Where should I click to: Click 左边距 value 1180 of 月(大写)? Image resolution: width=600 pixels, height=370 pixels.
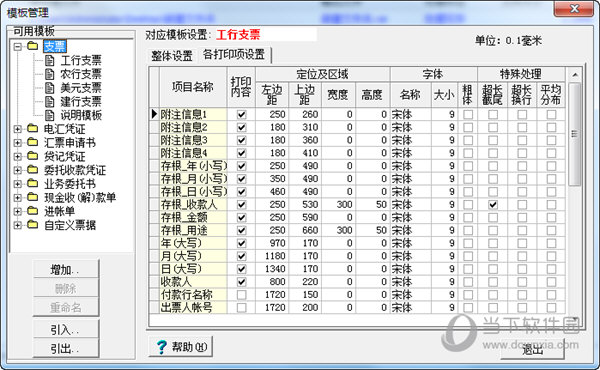point(272,256)
